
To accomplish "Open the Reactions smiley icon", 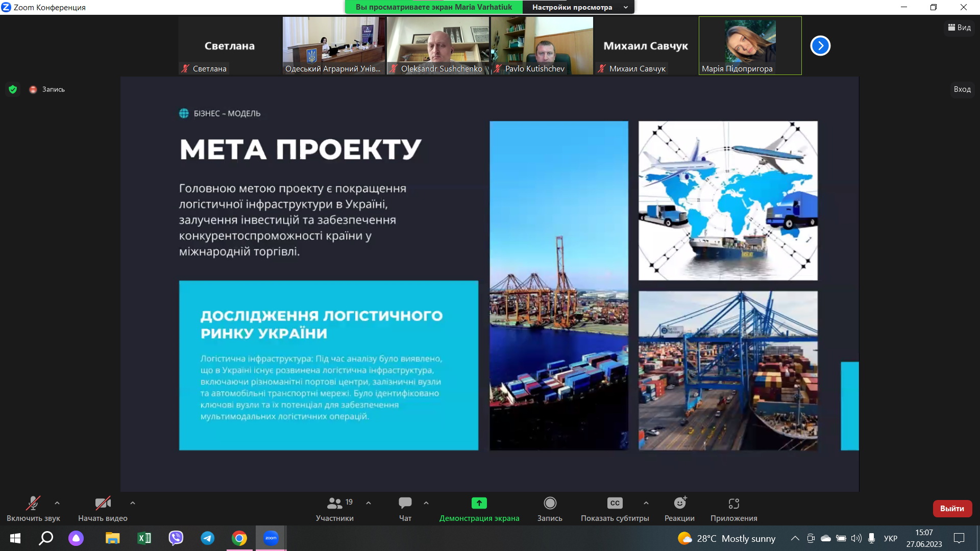I will point(679,504).
